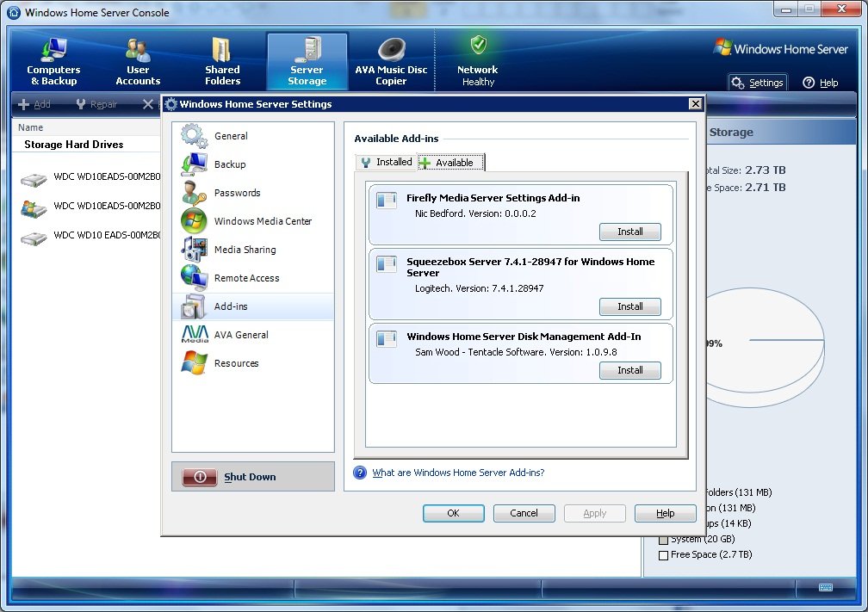Click the blue question mark help icon
The image size is (868, 612).
(360, 473)
